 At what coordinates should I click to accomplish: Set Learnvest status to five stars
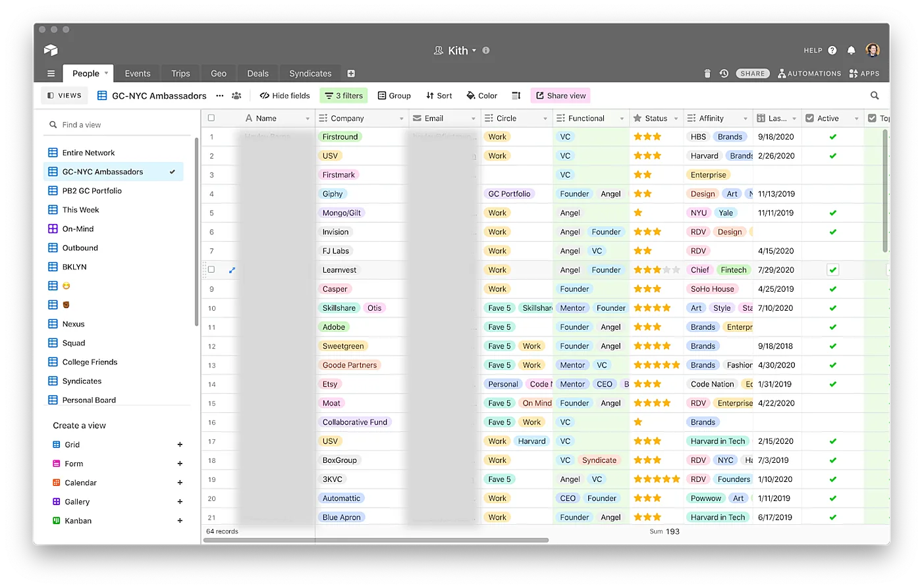tap(676, 270)
